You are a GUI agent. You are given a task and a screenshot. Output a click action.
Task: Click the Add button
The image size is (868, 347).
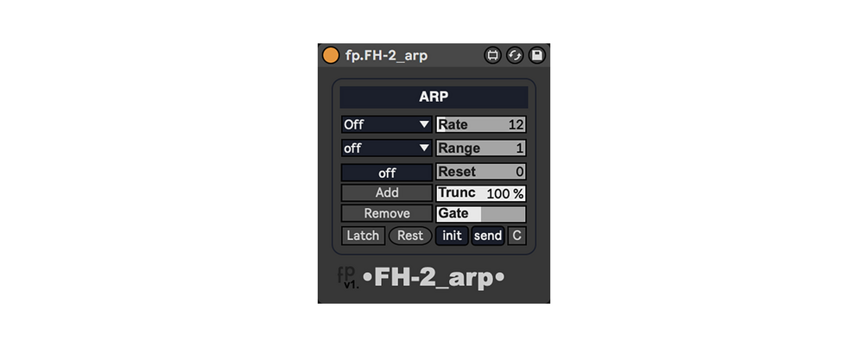click(386, 193)
